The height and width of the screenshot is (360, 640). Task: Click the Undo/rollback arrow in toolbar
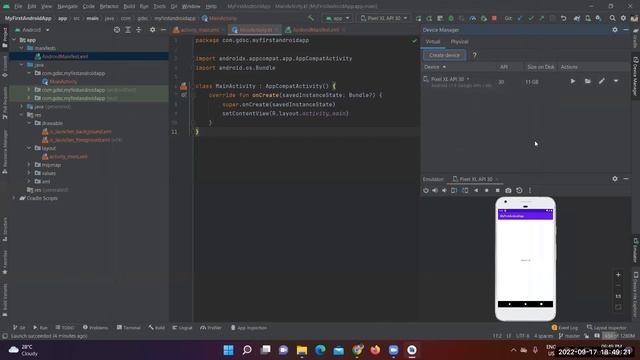click(564, 18)
